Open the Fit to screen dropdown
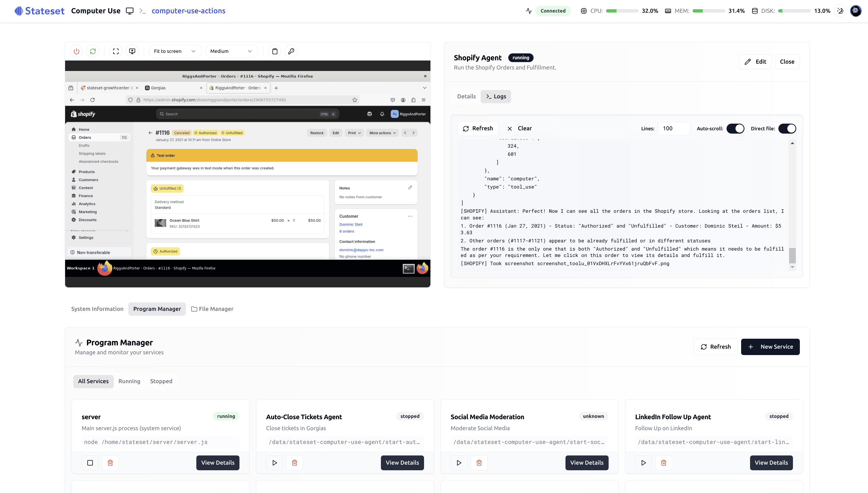 tap(175, 51)
